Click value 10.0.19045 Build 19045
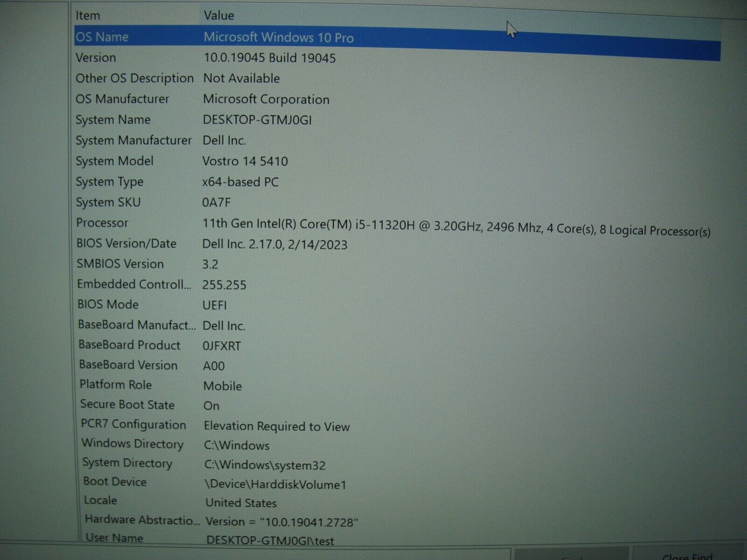Image resolution: width=747 pixels, height=560 pixels. (269, 58)
